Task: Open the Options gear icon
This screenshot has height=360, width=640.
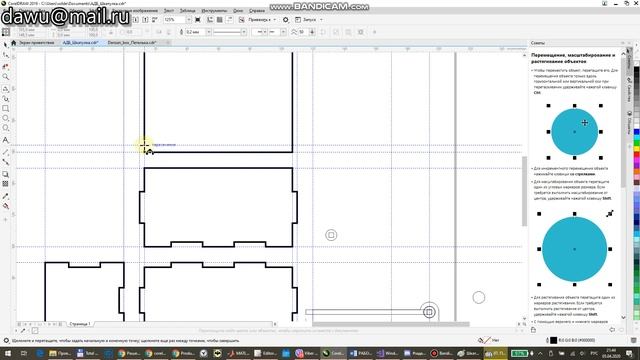Action: pos(286,19)
